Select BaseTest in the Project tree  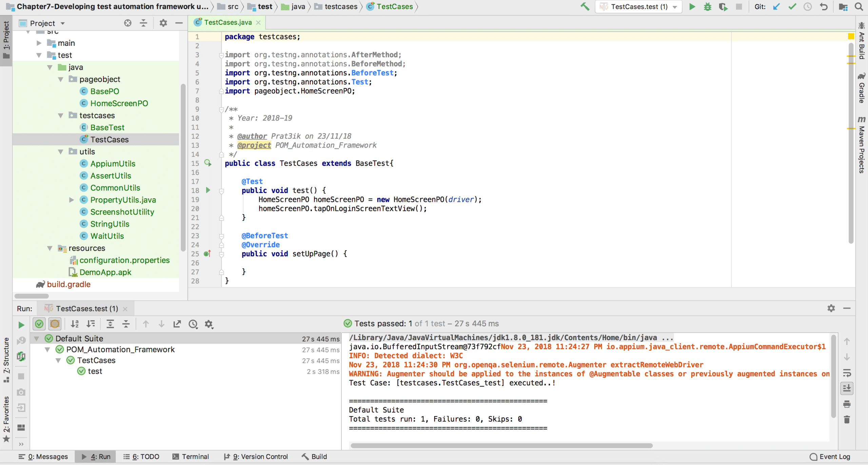[107, 127]
